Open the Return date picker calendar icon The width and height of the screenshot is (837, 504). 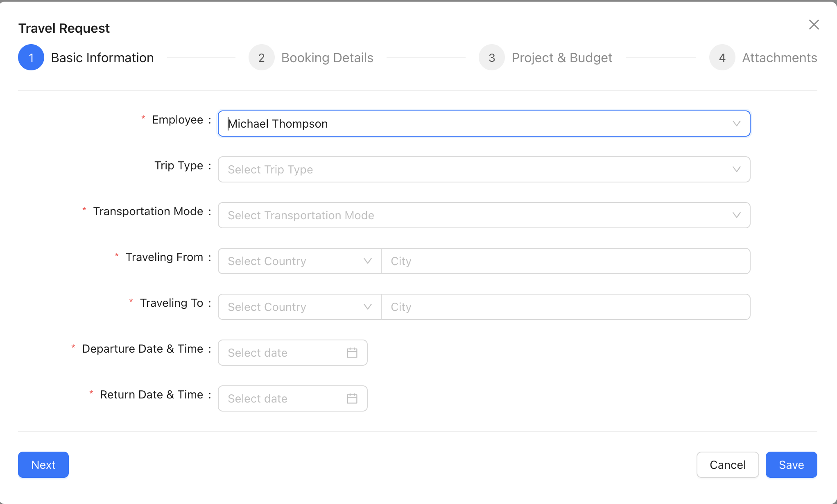tap(352, 398)
